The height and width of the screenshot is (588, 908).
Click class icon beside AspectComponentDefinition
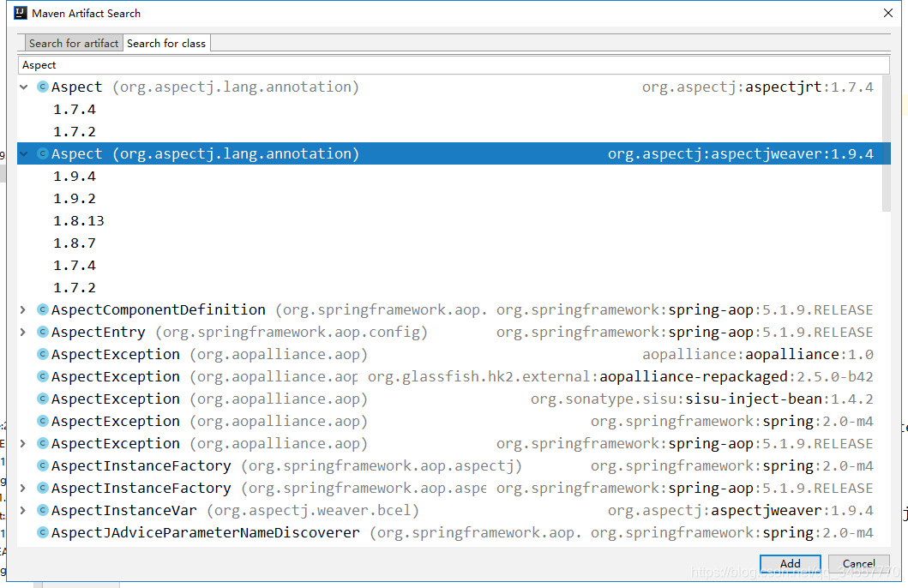click(x=42, y=309)
